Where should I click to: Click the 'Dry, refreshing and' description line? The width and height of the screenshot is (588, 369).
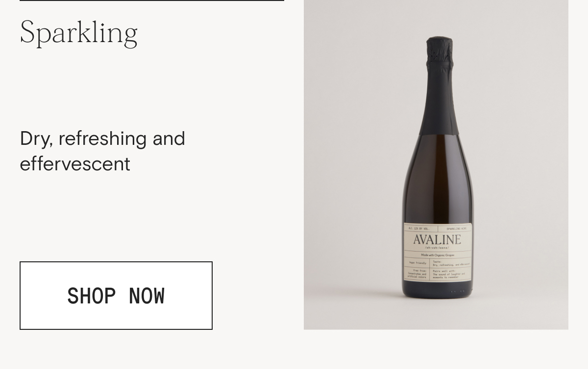pyautogui.click(x=102, y=139)
